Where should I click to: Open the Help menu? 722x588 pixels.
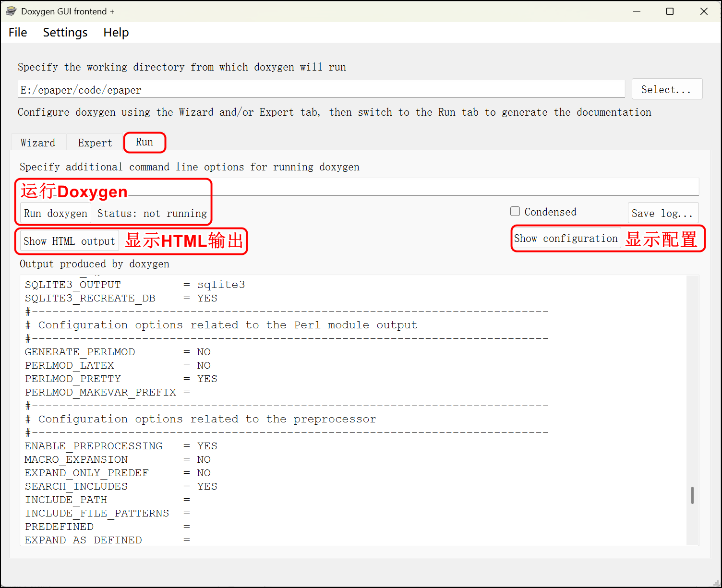[115, 32]
